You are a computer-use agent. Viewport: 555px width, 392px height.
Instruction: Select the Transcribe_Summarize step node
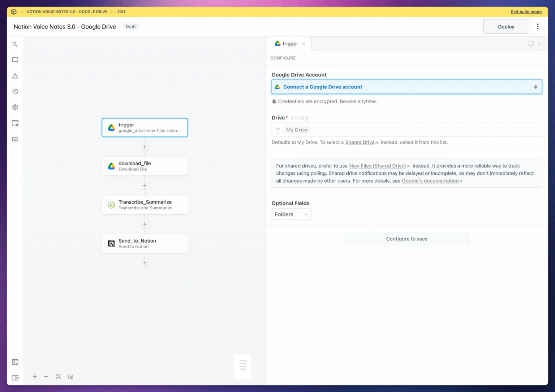[x=145, y=205]
